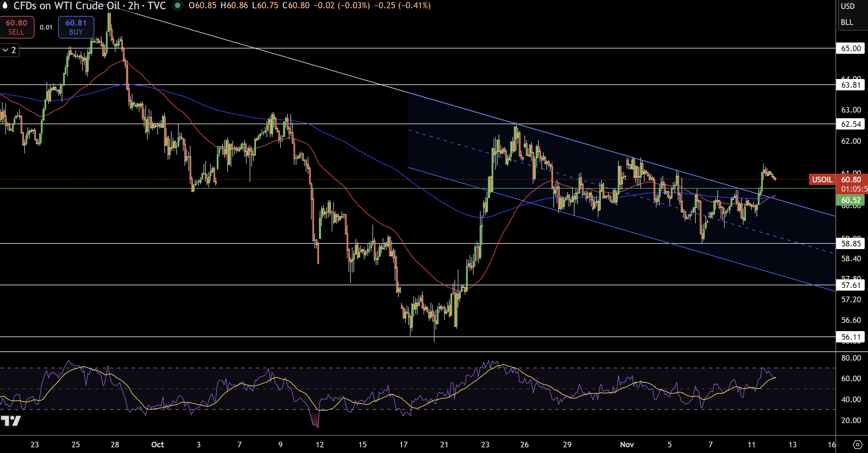Open chart settings gear icon
The image size is (868, 453).
(858, 445)
